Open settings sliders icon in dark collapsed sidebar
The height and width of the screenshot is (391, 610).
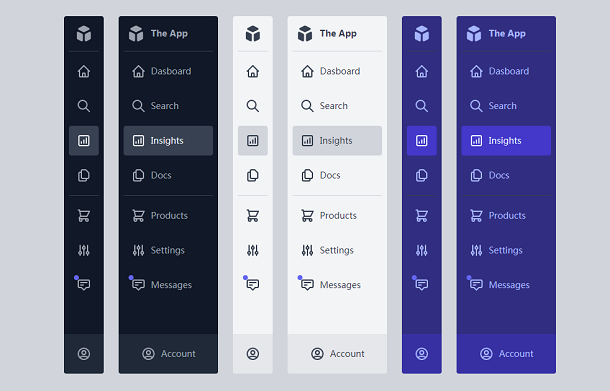(84, 250)
